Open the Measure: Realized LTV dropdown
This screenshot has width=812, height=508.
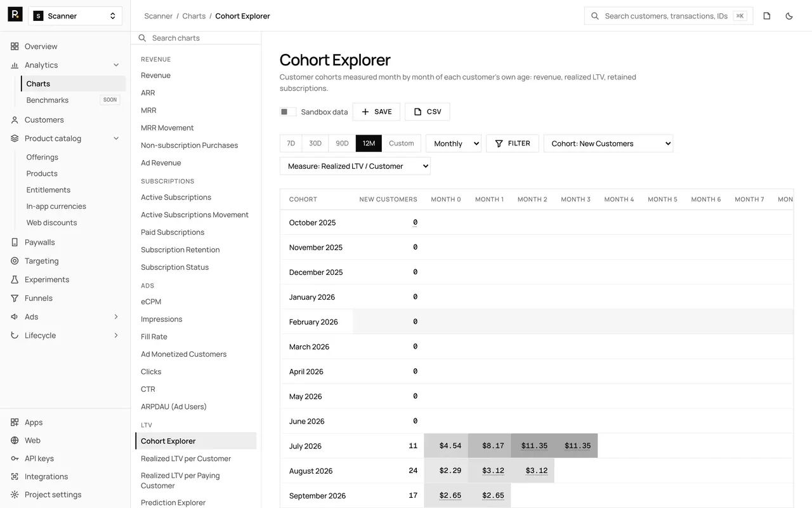[x=355, y=166]
